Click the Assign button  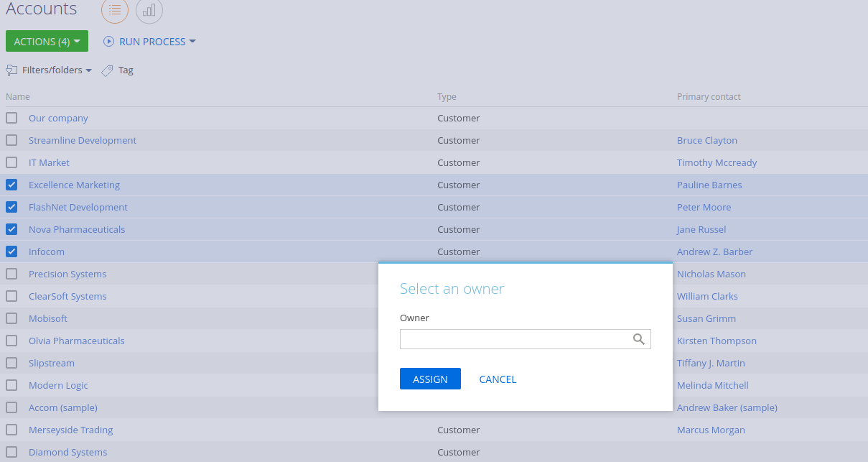click(x=430, y=379)
